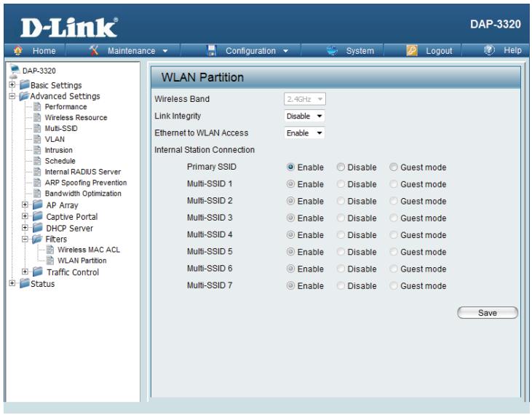Click the VLAN page icon
The image size is (532, 415).
click(38, 140)
